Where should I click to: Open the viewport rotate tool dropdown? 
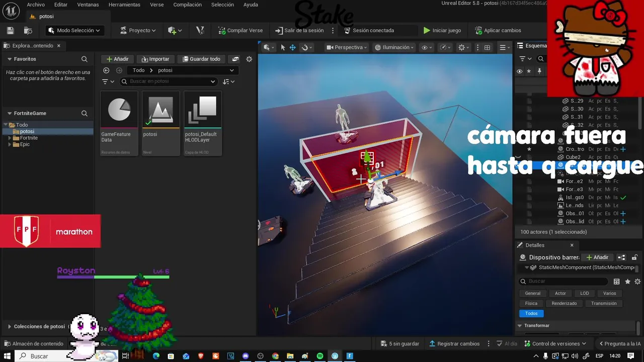[306, 47]
